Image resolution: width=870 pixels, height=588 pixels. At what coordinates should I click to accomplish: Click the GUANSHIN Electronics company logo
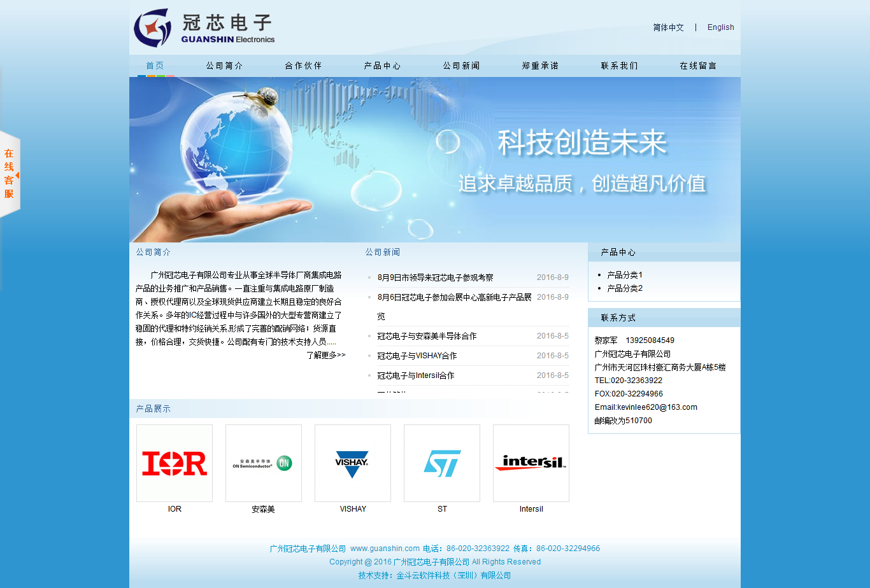[x=203, y=27]
